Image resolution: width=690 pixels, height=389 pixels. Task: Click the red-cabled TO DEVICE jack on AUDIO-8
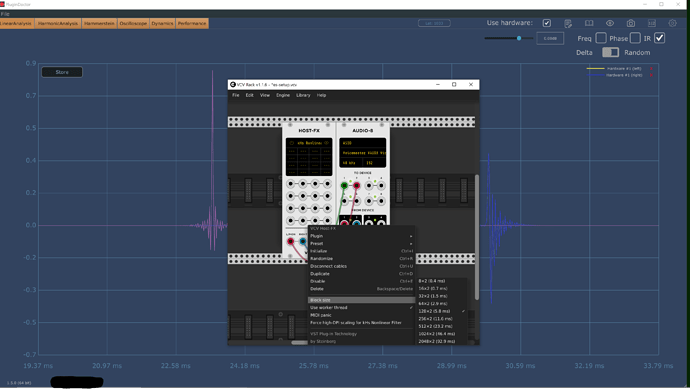click(356, 186)
